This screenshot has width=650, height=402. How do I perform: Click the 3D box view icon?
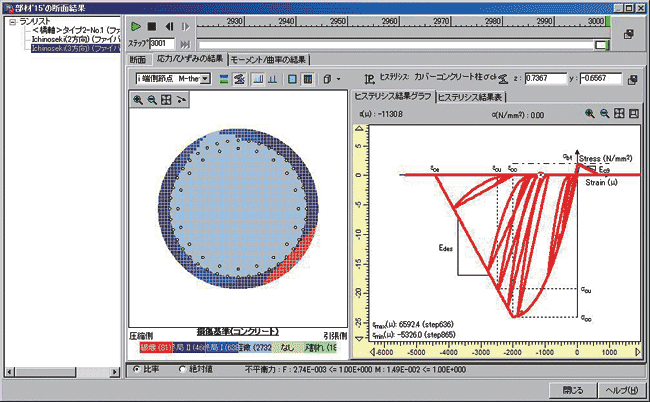[x=327, y=79]
